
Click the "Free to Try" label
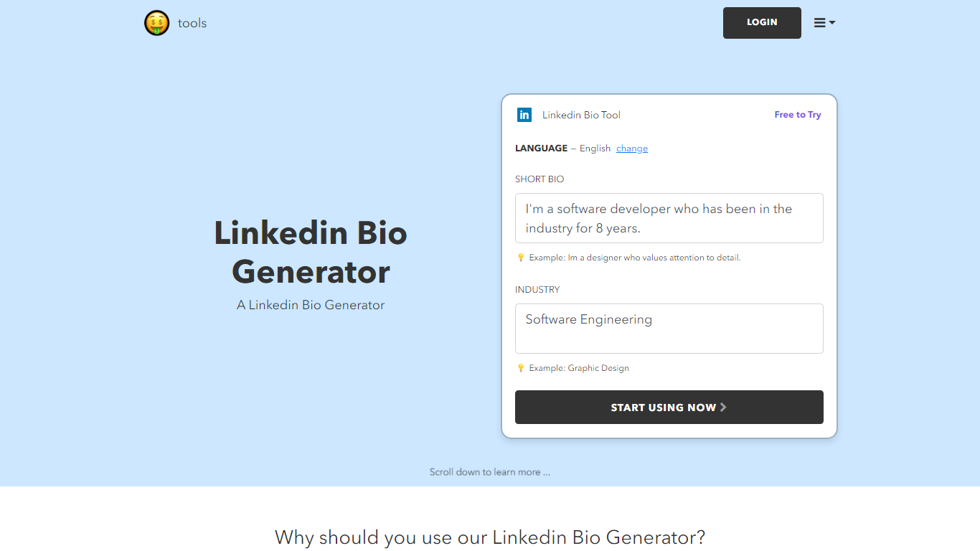[798, 115]
